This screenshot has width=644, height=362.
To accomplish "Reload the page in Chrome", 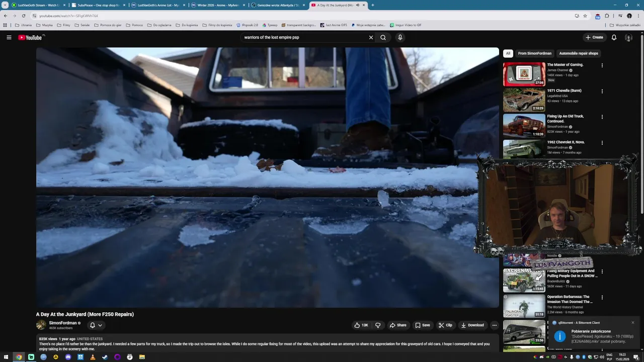I will click(x=23, y=16).
